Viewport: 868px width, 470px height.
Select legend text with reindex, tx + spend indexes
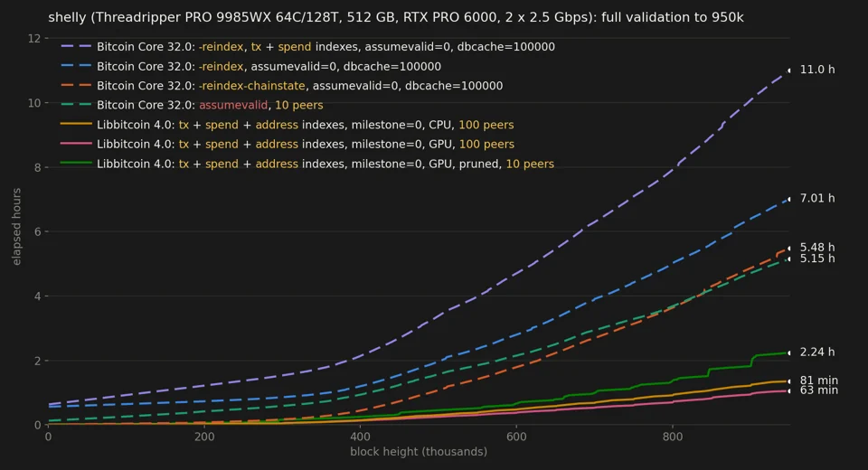click(x=325, y=47)
